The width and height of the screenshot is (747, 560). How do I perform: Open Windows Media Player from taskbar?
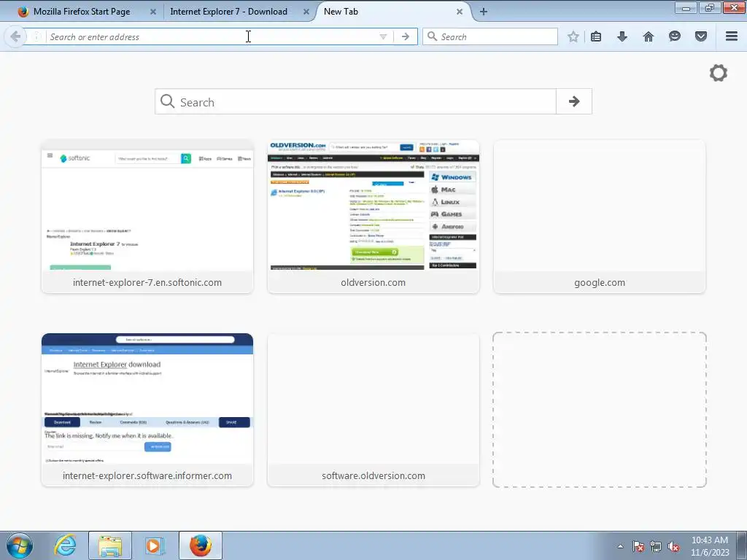[x=153, y=545]
